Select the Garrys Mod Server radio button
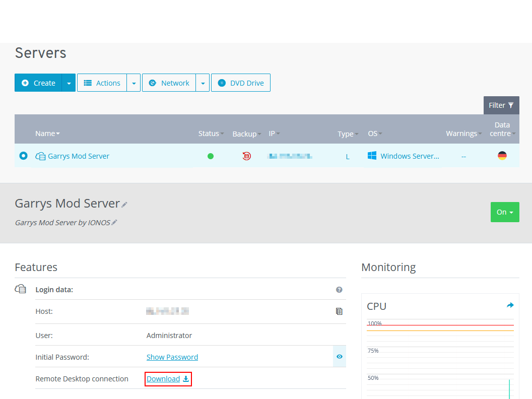Viewport: 532px width, 399px height. point(23,156)
